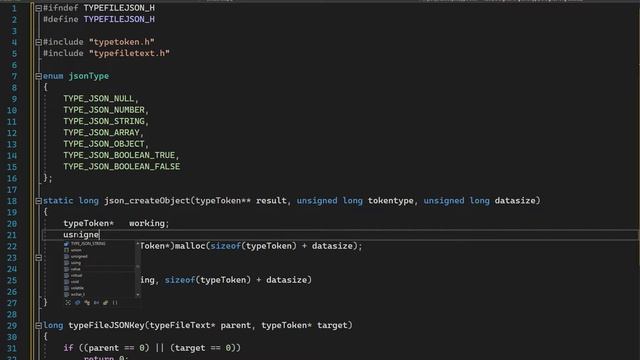Click the 'parent' parameter on line 29
The image size is (640, 360).
pyautogui.click(x=236, y=326)
